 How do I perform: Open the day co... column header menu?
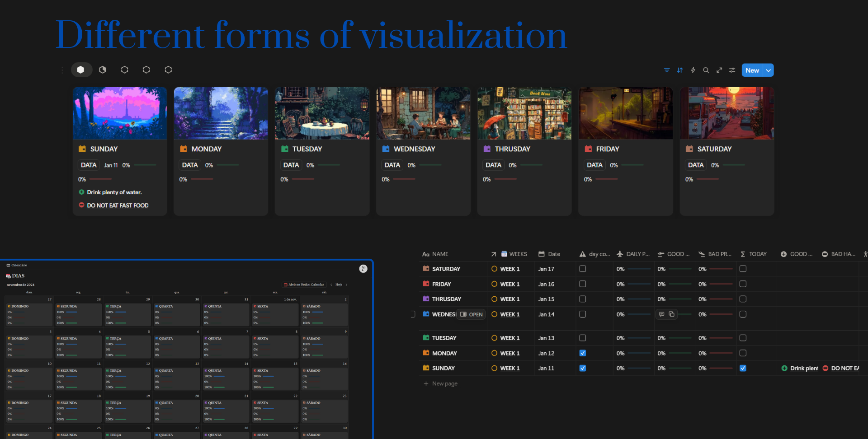pyautogui.click(x=594, y=254)
